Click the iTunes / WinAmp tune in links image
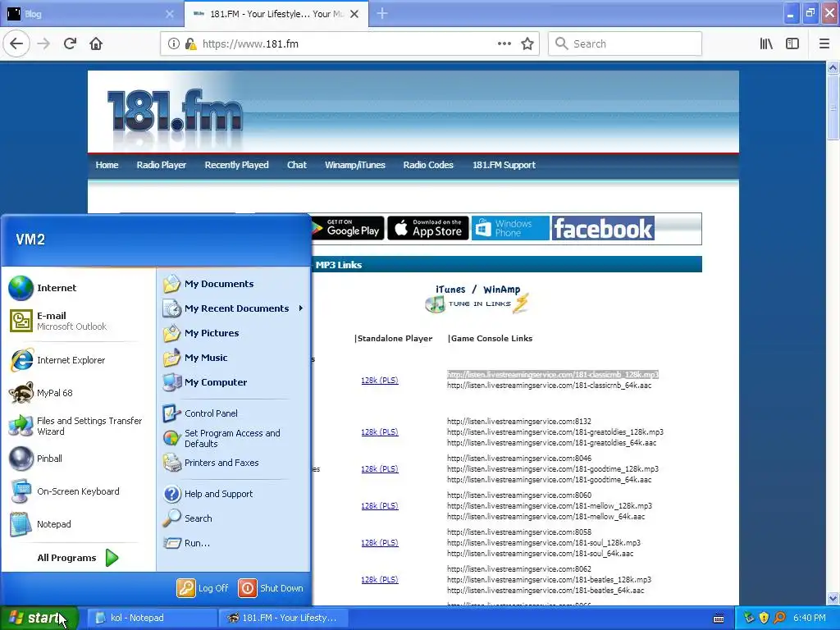Screen dimensions: 840x630 (477, 299)
